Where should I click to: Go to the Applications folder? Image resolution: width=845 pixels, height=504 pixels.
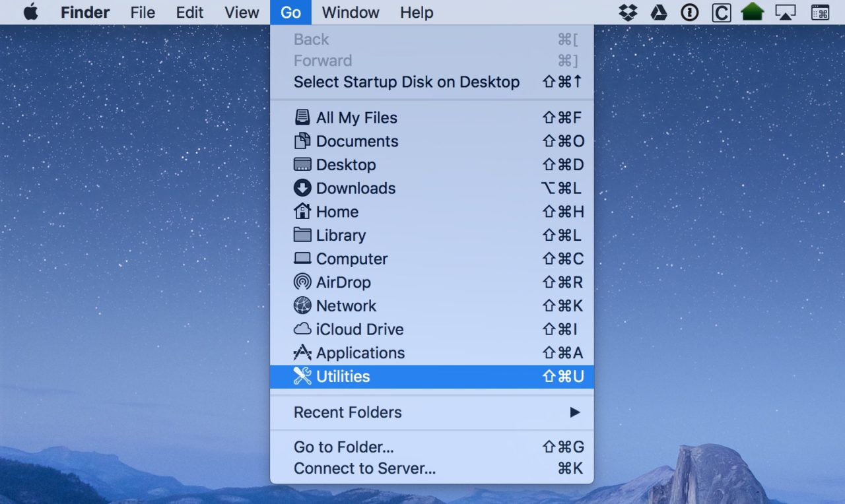click(x=432, y=353)
